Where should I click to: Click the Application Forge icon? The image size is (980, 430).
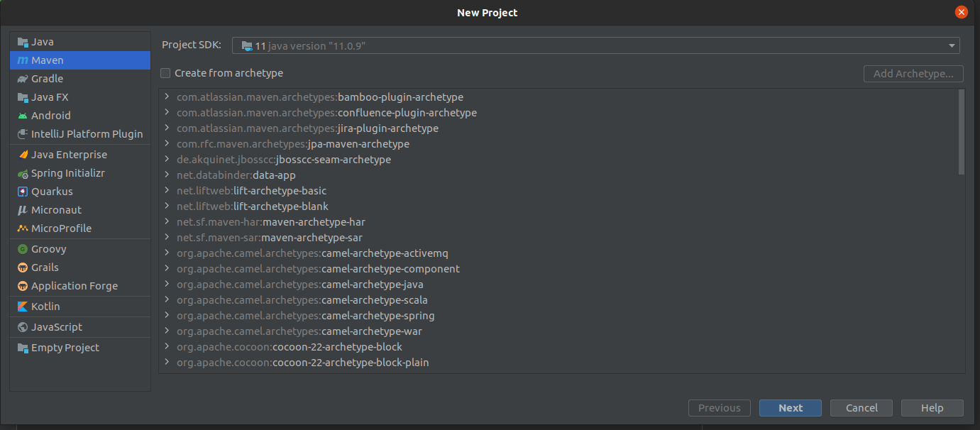click(x=23, y=286)
